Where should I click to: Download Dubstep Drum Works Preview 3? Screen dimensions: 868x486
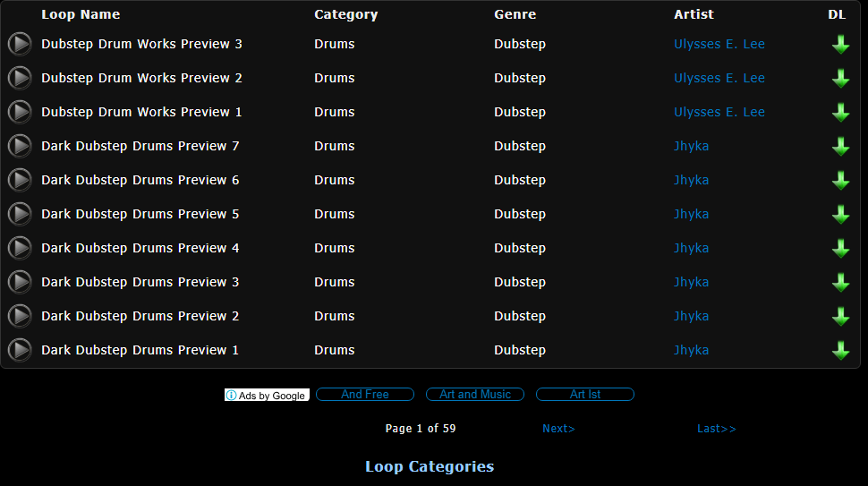click(840, 45)
